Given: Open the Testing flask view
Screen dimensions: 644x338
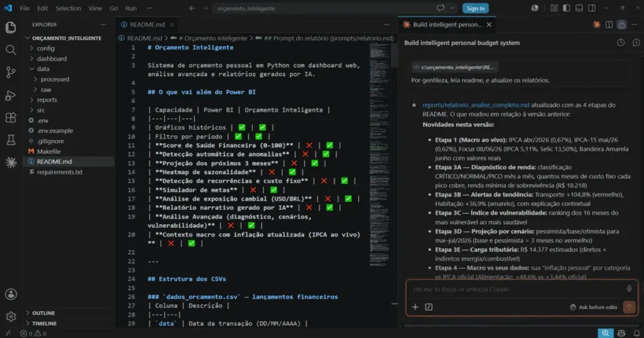Looking at the screenshot, I should (x=11, y=140).
